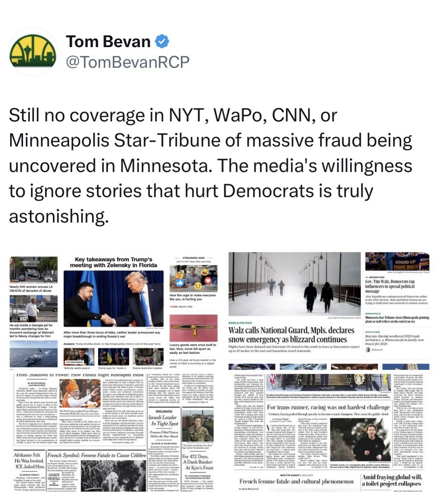The height and width of the screenshot is (504, 443).
Task: Click the tweet text about Minnesota fraud
Action: (210, 165)
